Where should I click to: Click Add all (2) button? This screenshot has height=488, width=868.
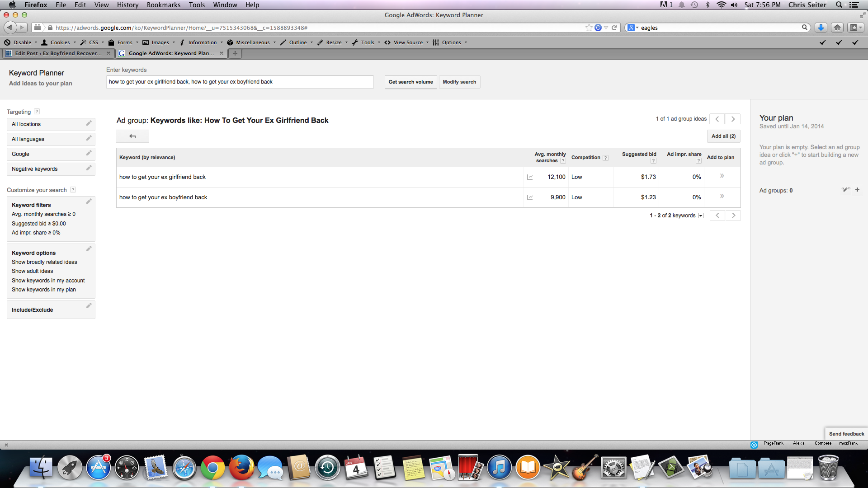(723, 136)
